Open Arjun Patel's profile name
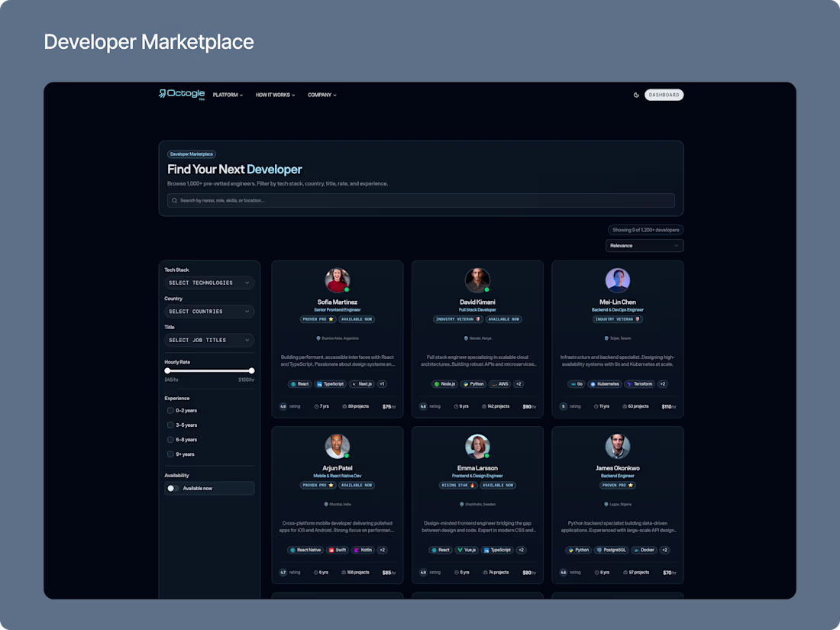This screenshot has height=630, width=840. (x=338, y=468)
